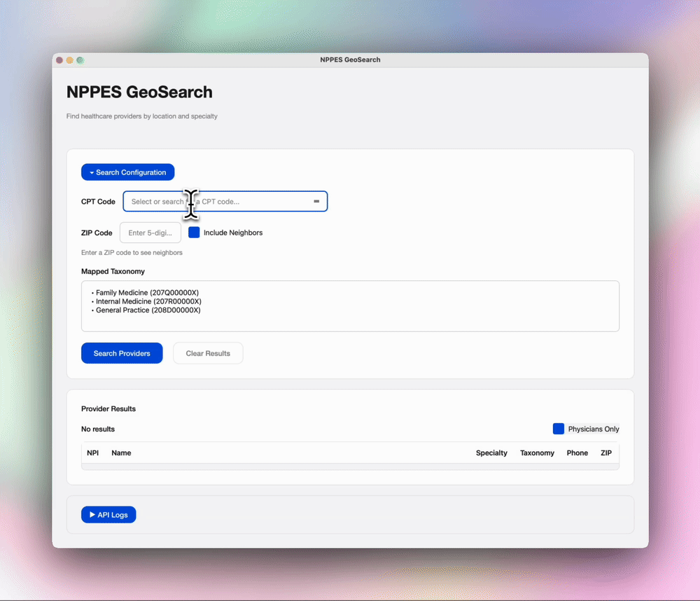Click the triangle icon on API Logs button

[93, 514]
